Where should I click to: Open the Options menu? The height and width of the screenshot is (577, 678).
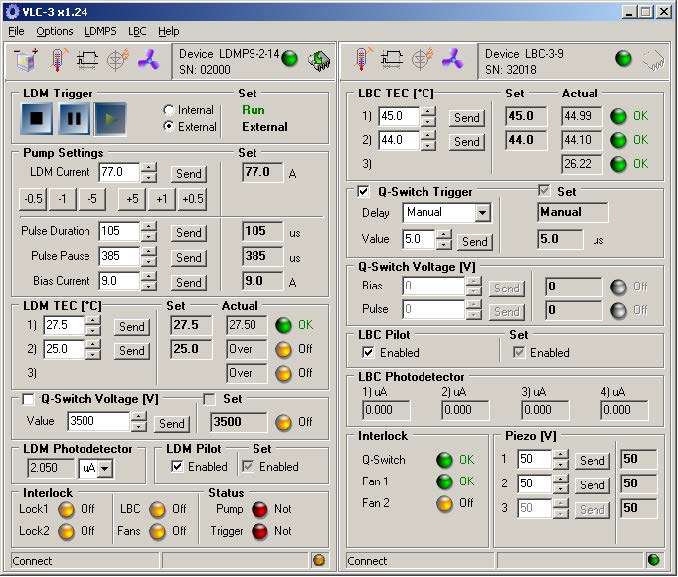(55, 31)
